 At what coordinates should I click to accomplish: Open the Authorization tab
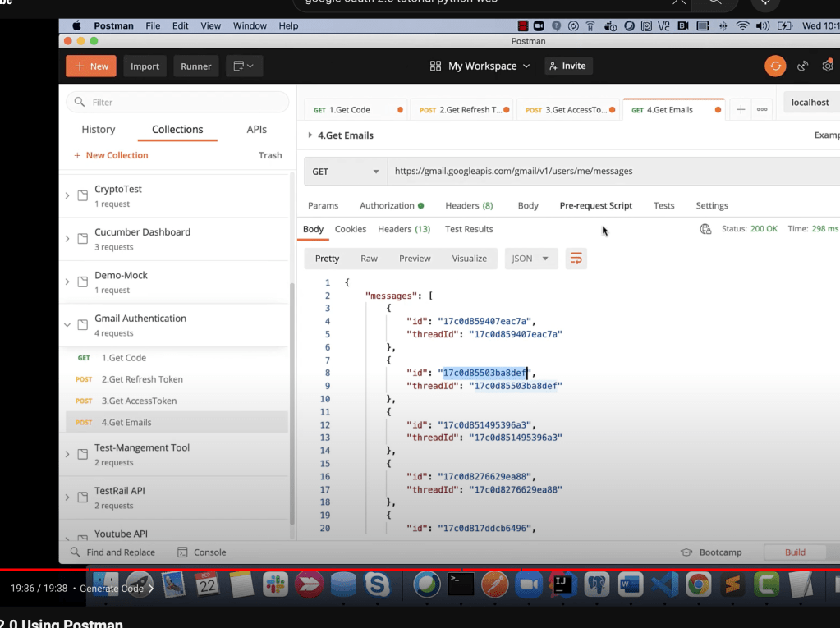[392, 205]
